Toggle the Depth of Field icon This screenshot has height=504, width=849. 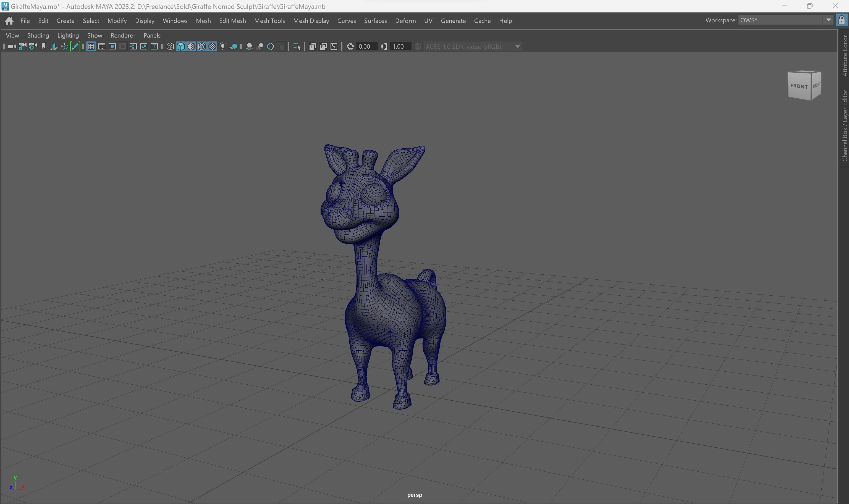point(281,46)
